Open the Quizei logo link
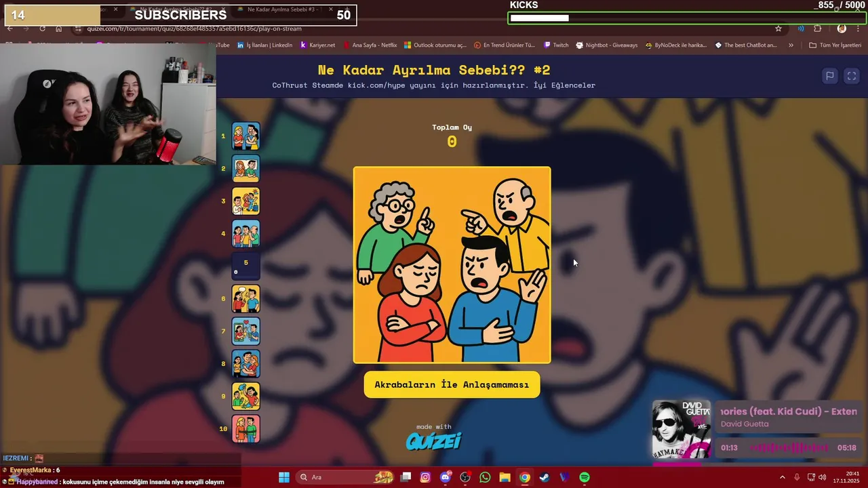Screen dimensions: 868x488 (433, 441)
